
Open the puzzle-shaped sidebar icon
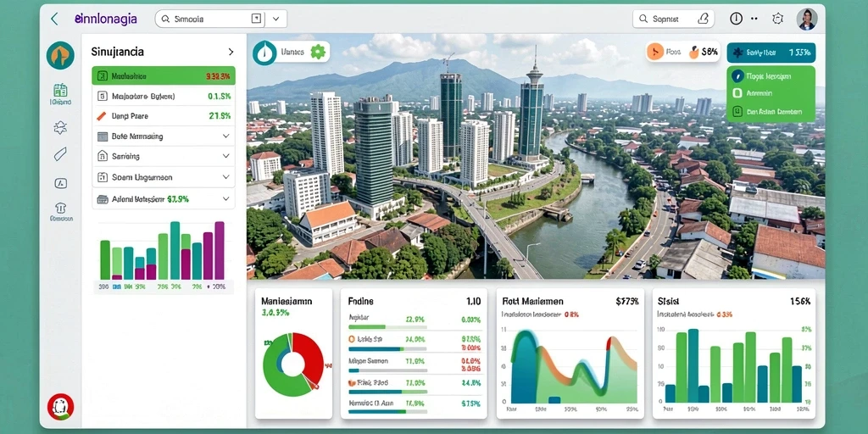coord(60,128)
